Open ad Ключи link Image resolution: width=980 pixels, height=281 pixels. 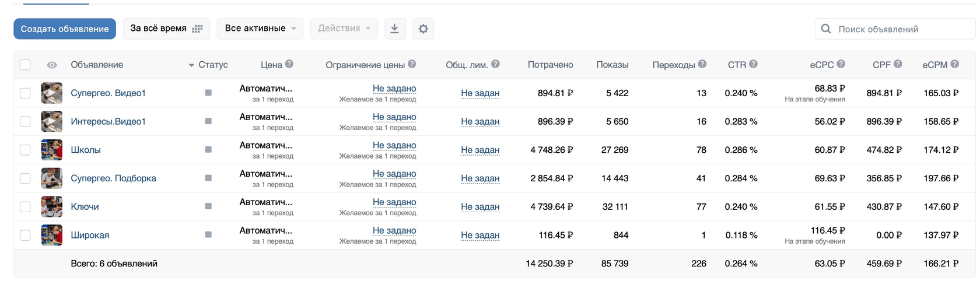(85, 206)
